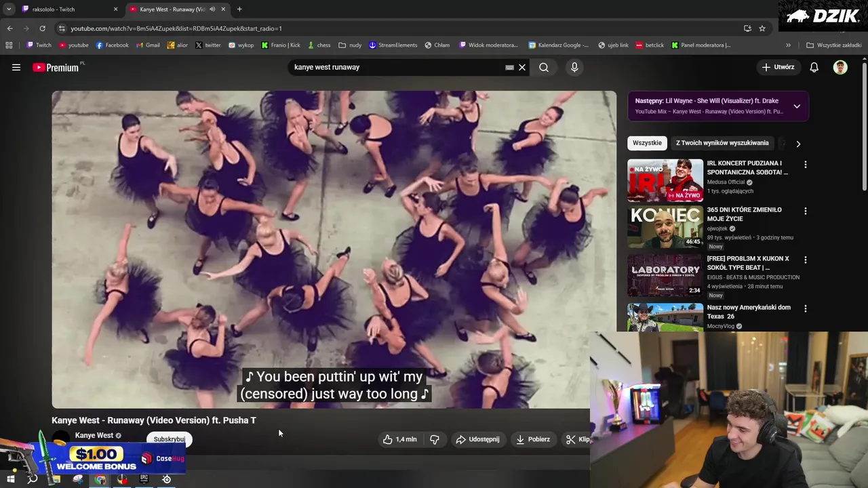The width and height of the screenshot is (868, 488).
Task: Mute the audio indicator on YouTube tab
Action: 213,9
